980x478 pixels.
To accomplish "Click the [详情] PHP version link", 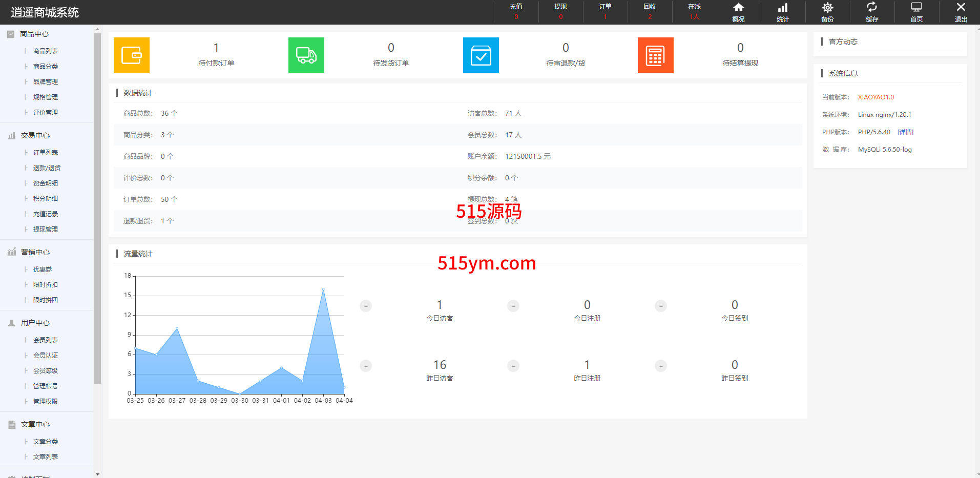I will click(905, 132).
